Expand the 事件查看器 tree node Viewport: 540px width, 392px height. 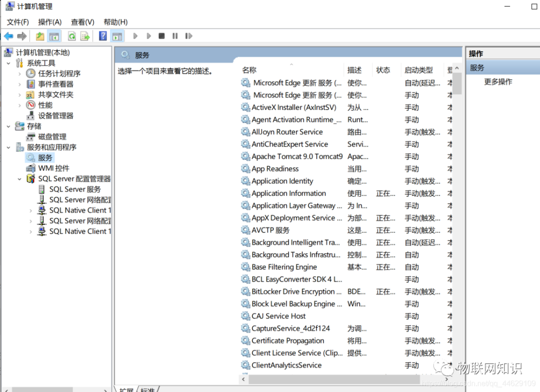point(19,84)
